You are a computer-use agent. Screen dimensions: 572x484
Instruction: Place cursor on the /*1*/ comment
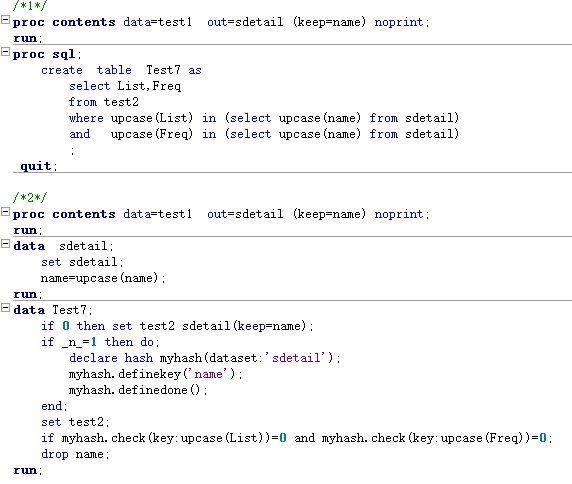[x=30, y=5]
